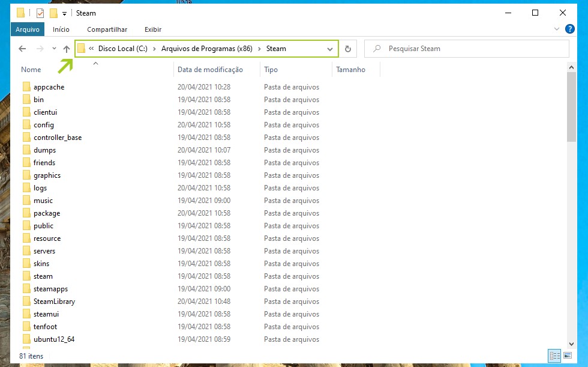Switch to large thumbnails view
The image size is (588, 367).
(567, 356)
